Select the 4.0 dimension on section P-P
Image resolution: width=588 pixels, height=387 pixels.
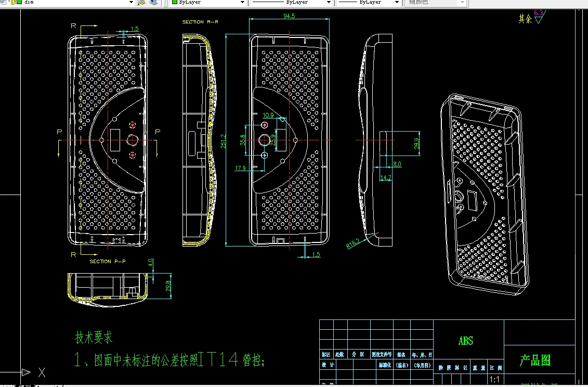click(x=150, y=262)
